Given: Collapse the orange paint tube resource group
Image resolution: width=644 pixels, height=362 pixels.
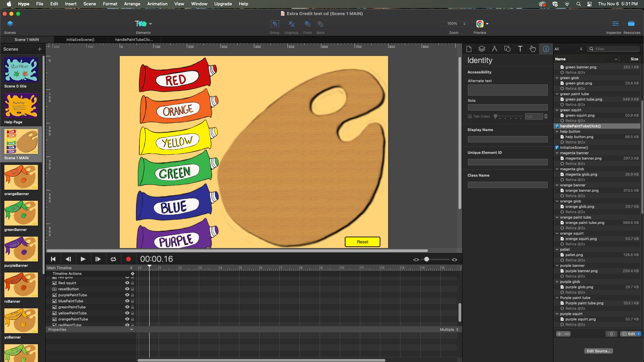Looking at the screenshot, I should 557,217.
